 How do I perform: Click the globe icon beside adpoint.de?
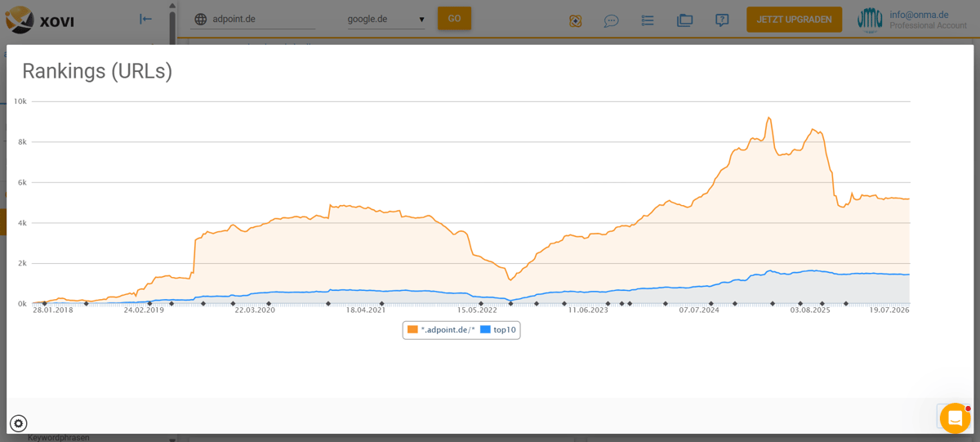[201, 19]
